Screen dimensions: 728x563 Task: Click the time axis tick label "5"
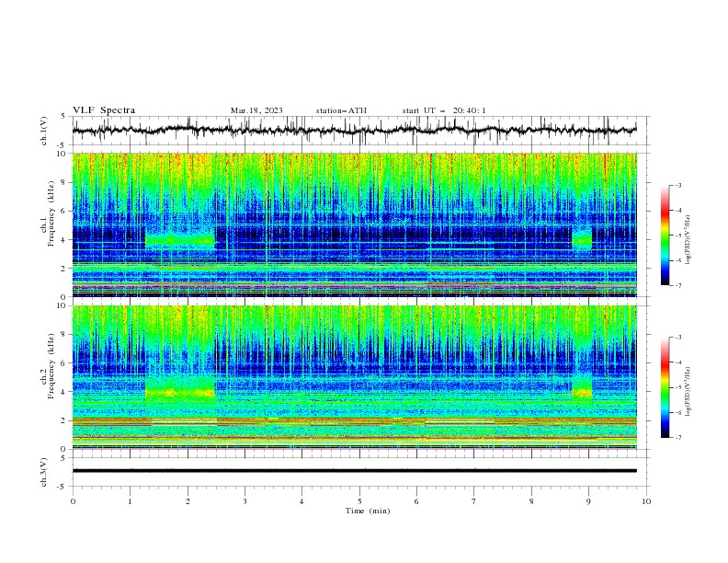pos(359,501)
